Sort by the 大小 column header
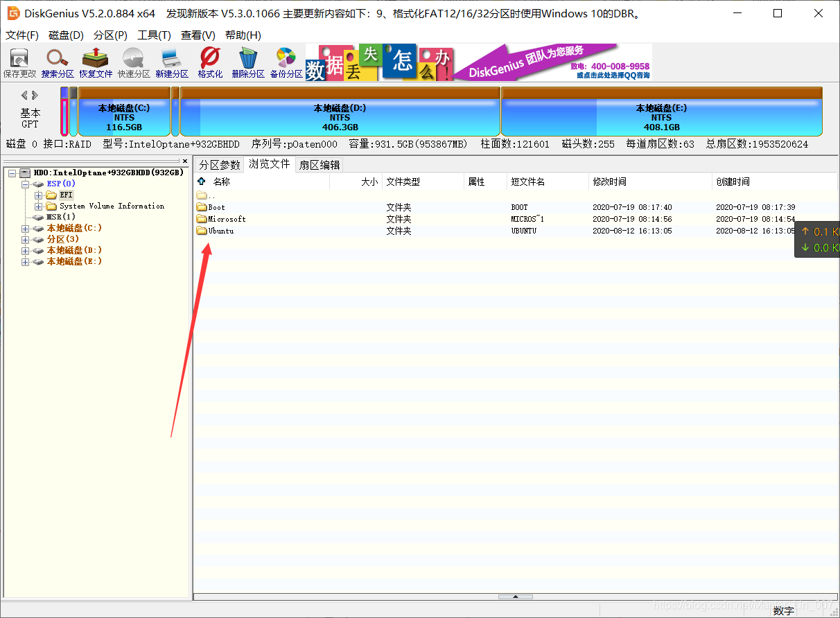Viewport: 840px width, 618px height. point(369,182)
